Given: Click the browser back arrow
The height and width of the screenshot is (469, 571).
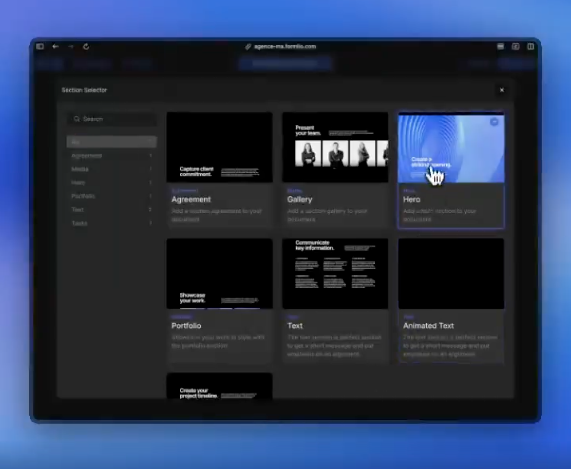Looking at the screenshot, I should (55, 46).
